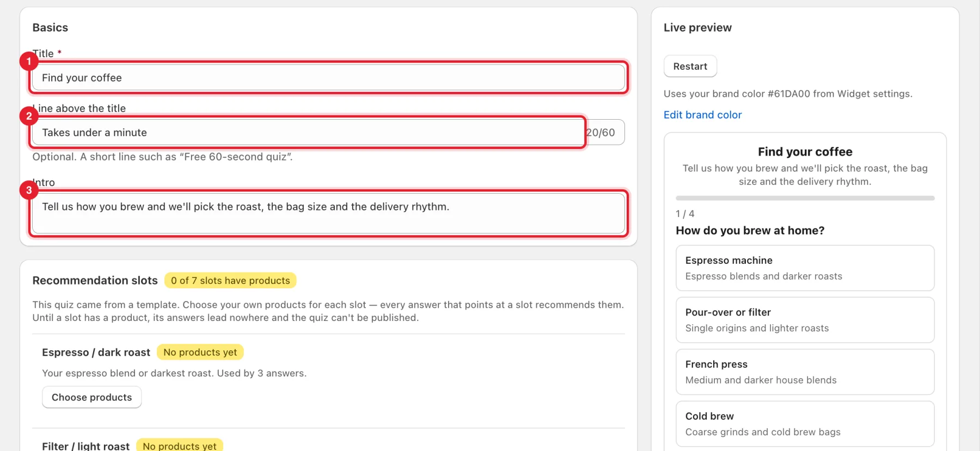The image size is (980, 451).
Task: Click the 'No products yet' badge beside Filter / light roast
Action: click(179, 446)
